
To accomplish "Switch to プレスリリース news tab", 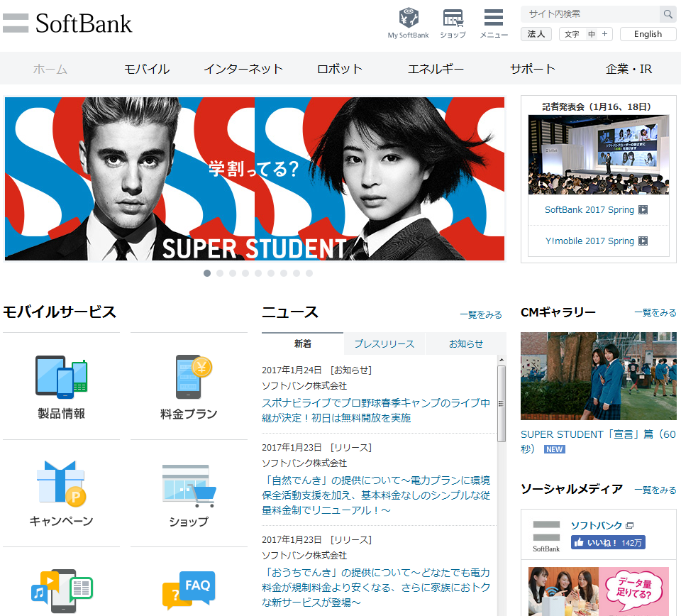I will pyautogui.click(x=384, y=344).
